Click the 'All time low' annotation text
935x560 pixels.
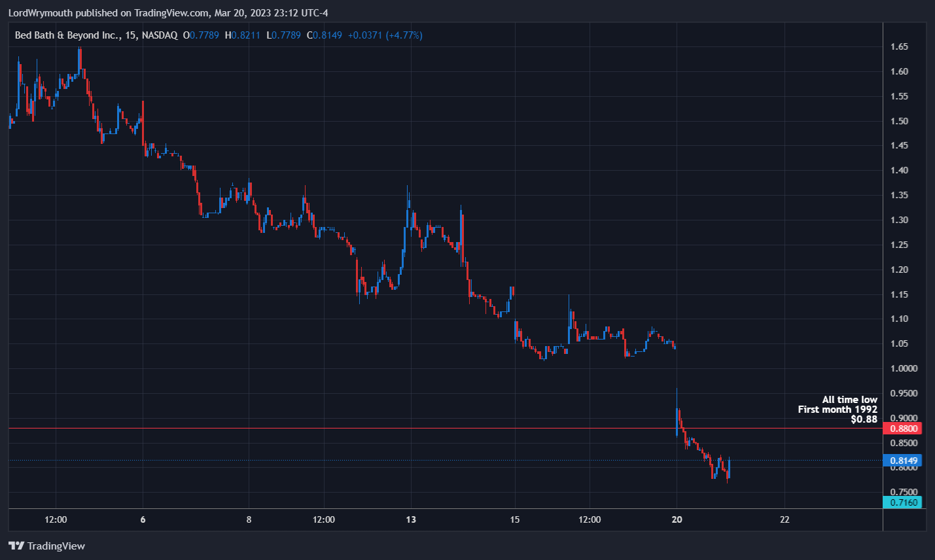[850, 400]
